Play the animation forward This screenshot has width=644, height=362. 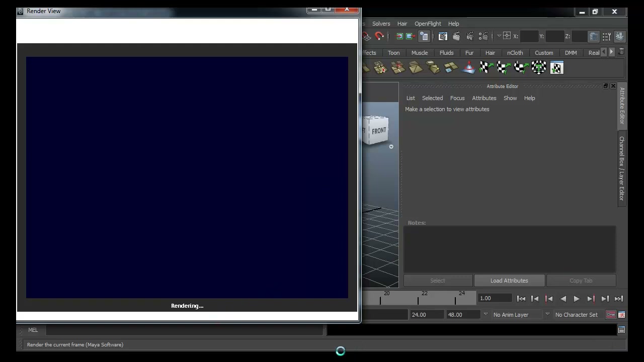pyautogui.click(x=577, y=299)
